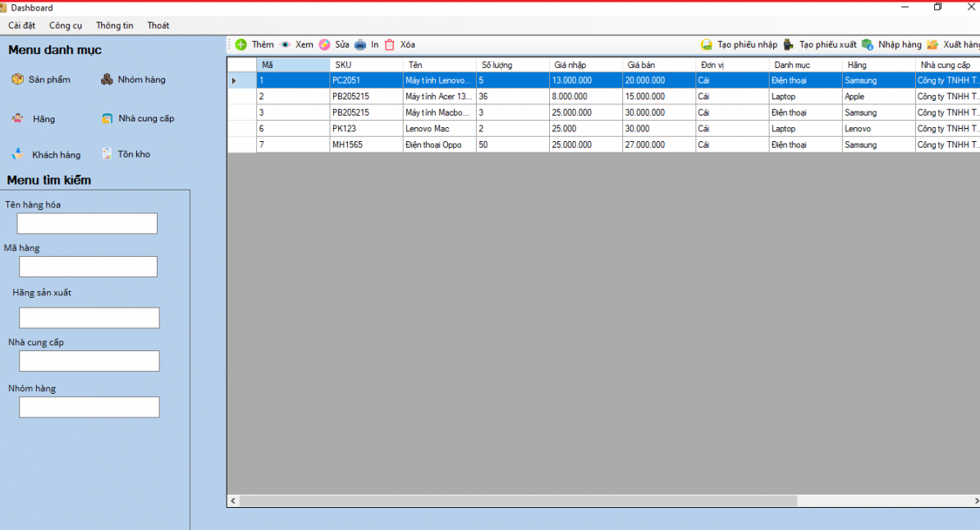
Task: Select the Lenovo brand cell
Action: 878,129
